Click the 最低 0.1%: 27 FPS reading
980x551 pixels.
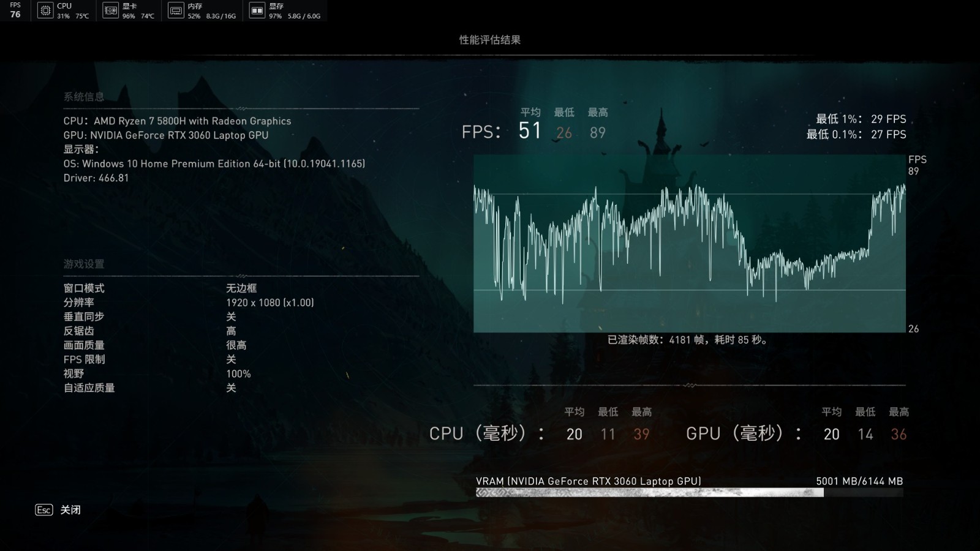coord(856,134)
